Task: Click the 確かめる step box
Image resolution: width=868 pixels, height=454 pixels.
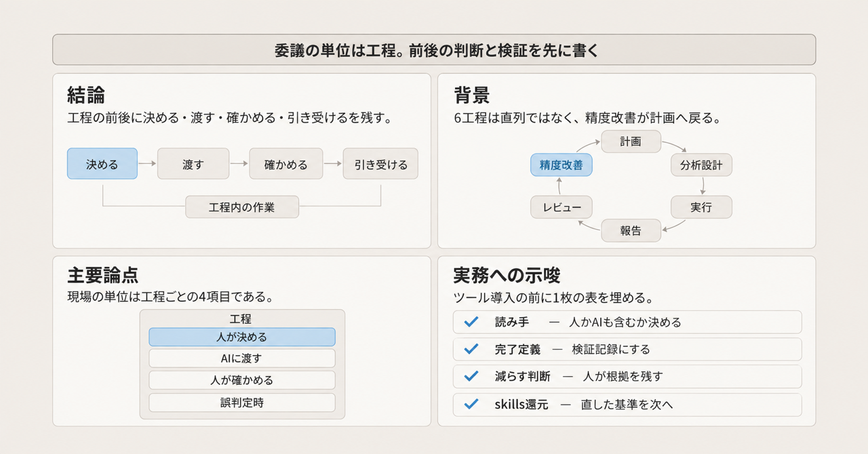Action: [285, 164]
